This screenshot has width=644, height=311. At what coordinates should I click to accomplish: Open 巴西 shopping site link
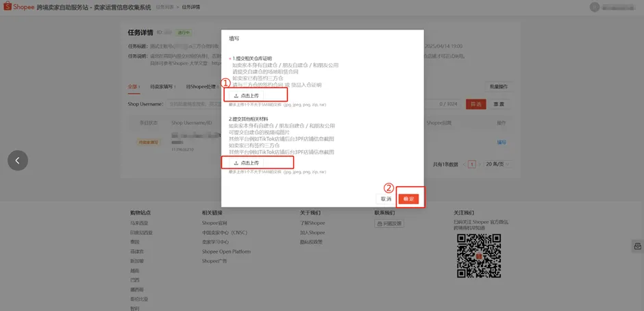pyautogui.click(x=135, y=280)
